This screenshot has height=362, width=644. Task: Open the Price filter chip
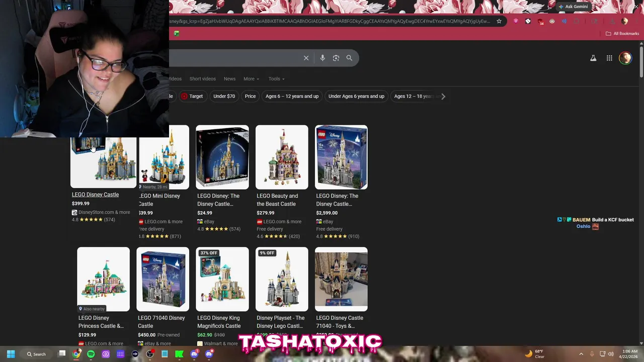point(250,96)
